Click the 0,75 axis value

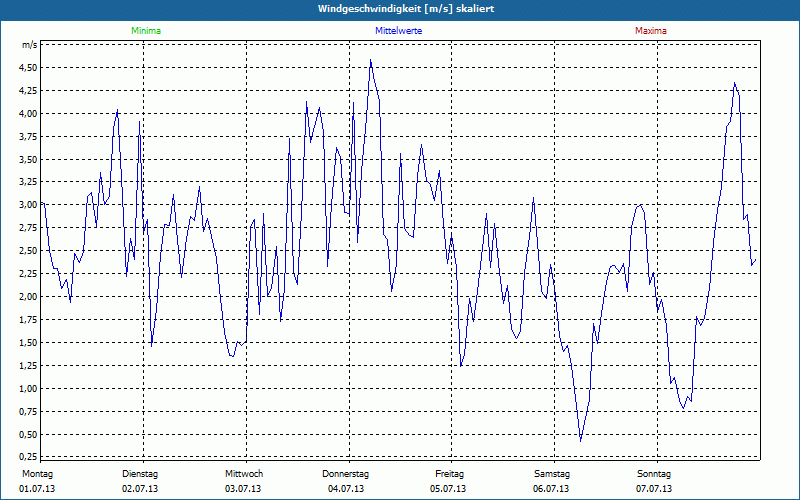coord(29,412)
